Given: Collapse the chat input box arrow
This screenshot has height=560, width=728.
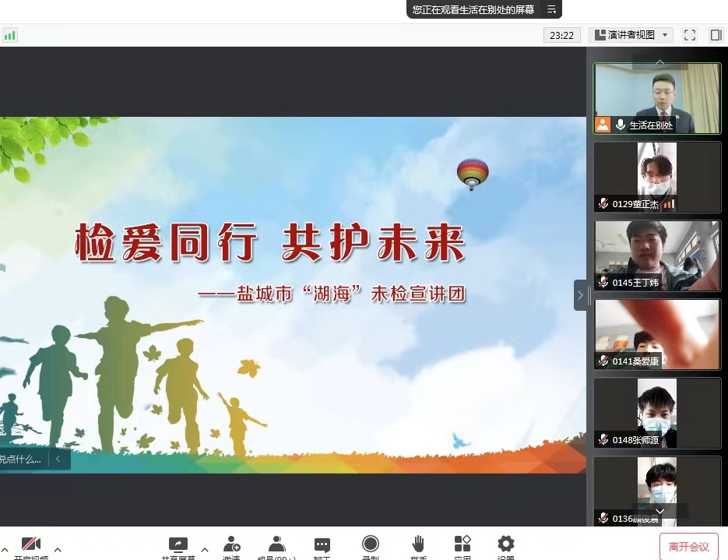Looking at the screenshot, I should point(58,459).
